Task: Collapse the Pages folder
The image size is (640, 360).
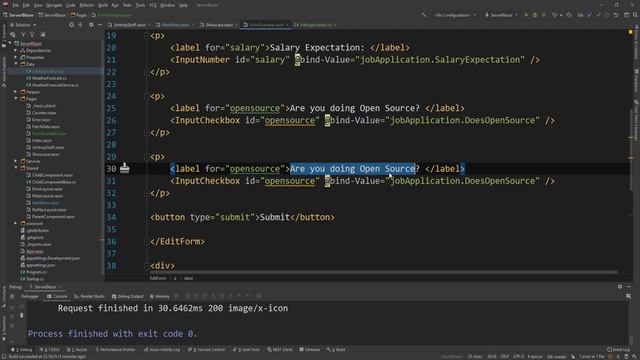Action: point(16,99)
